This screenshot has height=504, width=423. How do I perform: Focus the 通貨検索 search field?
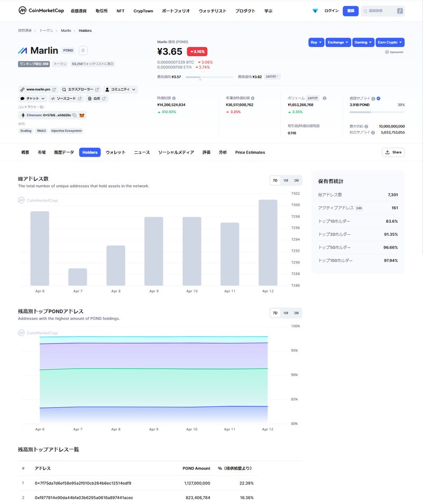pos(382,11)
